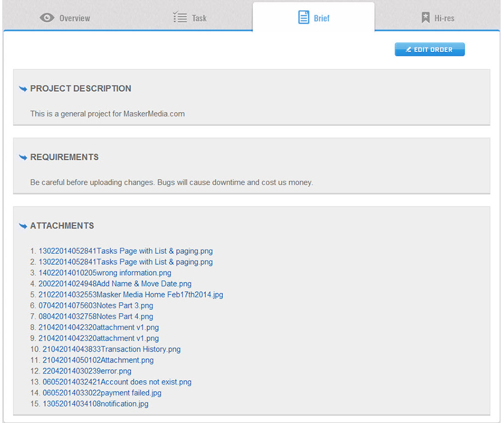Click the 'Be careful before uploading changes' text
504x423 pixels.
tap(172, 182)
